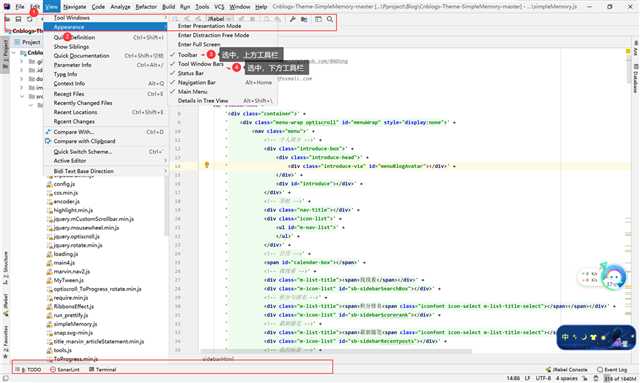Expand the Appearance submenu
The image size is (640, 383).
click(105, 27)
